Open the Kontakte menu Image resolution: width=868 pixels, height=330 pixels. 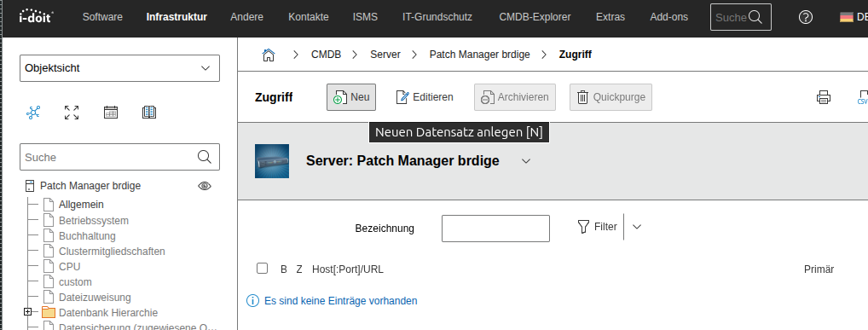[309, 17]
